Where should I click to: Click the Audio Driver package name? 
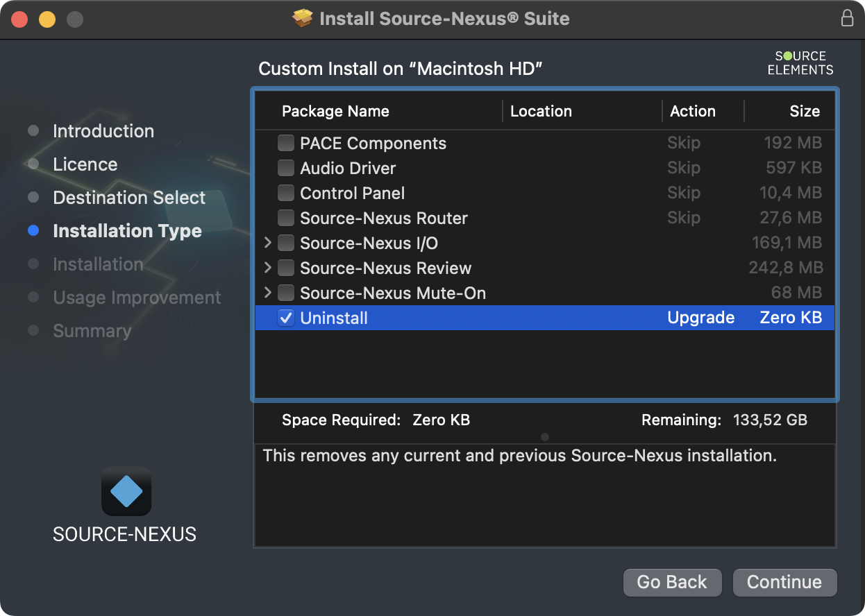tap(348, 169)
